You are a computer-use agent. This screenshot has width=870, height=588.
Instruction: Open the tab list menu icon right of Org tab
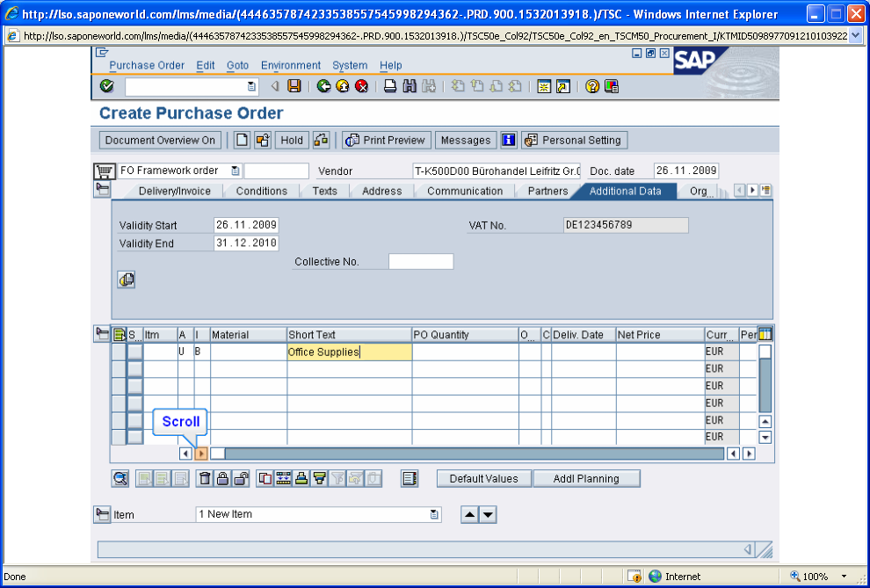[765, 190]
